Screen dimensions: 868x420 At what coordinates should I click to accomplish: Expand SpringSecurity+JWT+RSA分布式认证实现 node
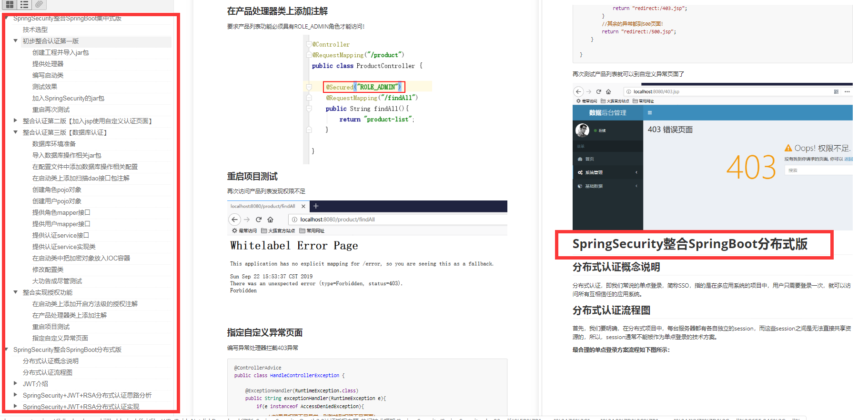[15, 407]
